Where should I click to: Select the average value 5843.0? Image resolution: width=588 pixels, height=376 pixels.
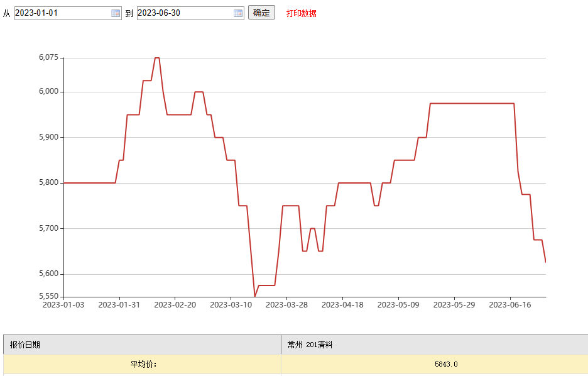(x=446, y=364)
